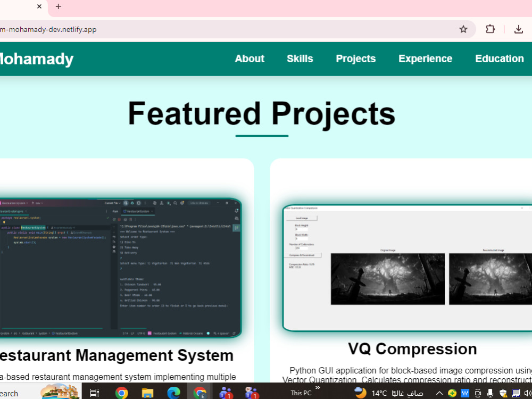The height and width of the screenshot is (399, 532).
Task: Click the network monitor tray icon
Action: [x=516, y=393]
